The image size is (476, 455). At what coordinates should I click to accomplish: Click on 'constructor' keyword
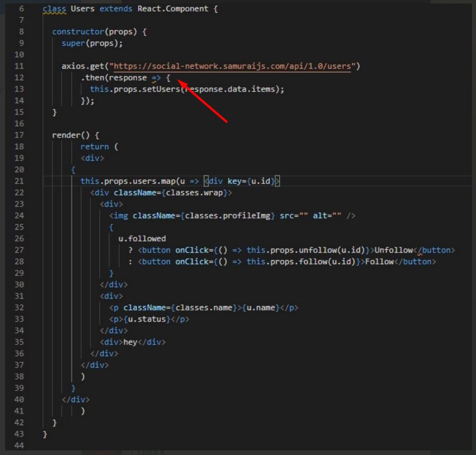pos(78,32)
